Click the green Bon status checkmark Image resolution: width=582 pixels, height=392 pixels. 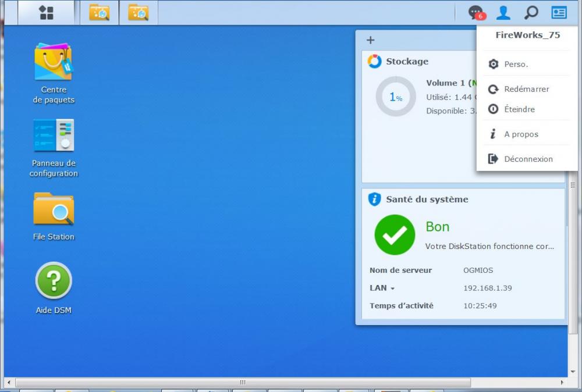395,235
